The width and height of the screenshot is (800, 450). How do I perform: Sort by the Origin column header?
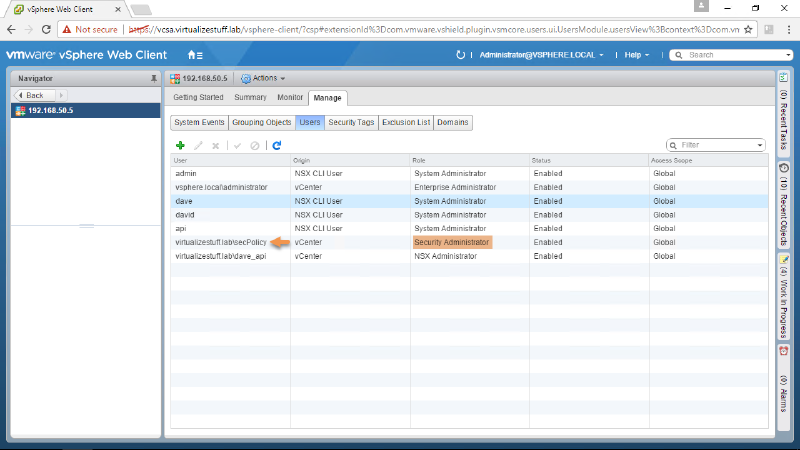point(350,160)
